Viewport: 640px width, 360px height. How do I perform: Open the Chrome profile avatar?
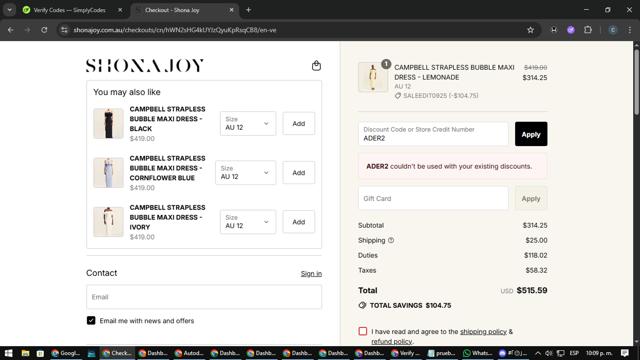coord(613,30)
